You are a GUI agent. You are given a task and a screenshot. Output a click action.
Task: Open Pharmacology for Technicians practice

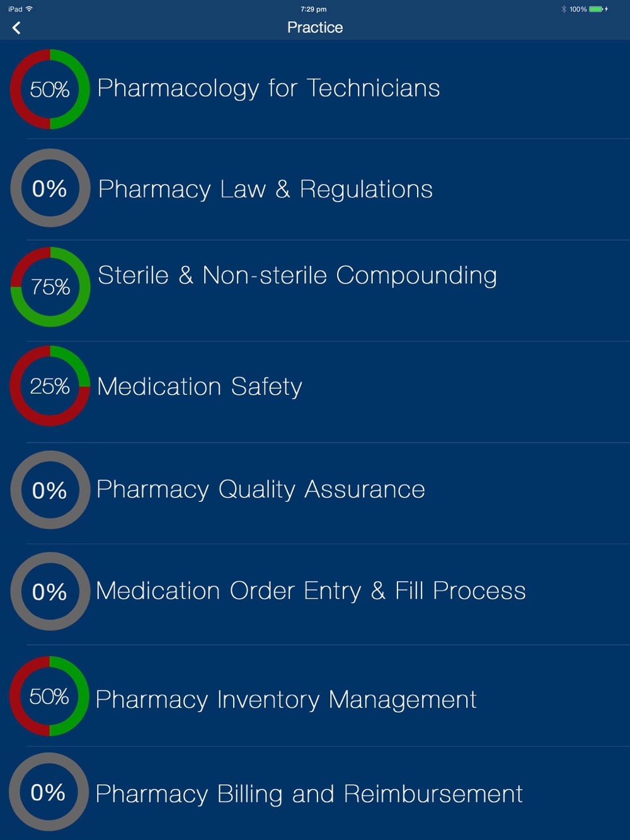(268, 89)
